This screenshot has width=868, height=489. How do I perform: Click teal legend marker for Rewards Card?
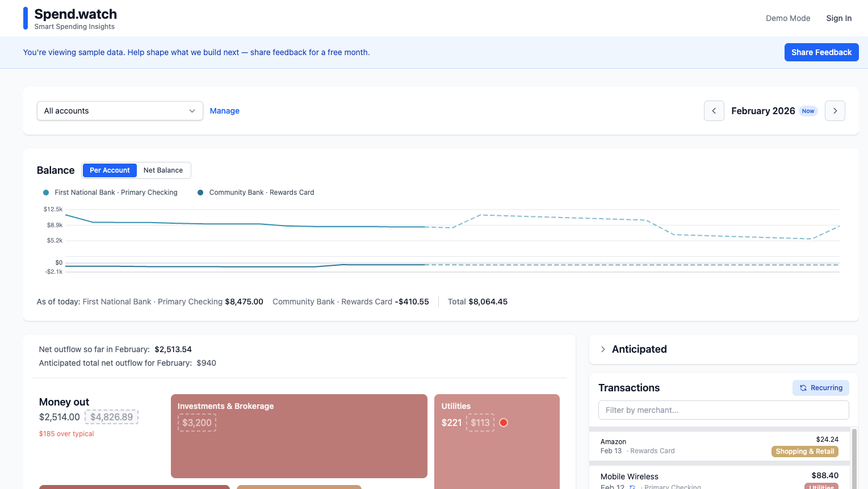(200, 192)
